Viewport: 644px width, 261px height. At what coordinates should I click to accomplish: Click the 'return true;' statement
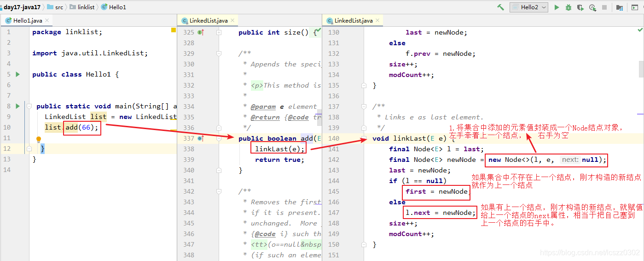pos(280,160)
